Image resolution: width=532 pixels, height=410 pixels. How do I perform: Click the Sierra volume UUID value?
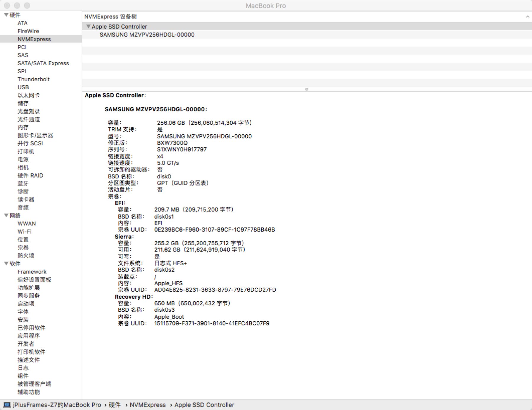pyautogui.click(x=215, y=290)
